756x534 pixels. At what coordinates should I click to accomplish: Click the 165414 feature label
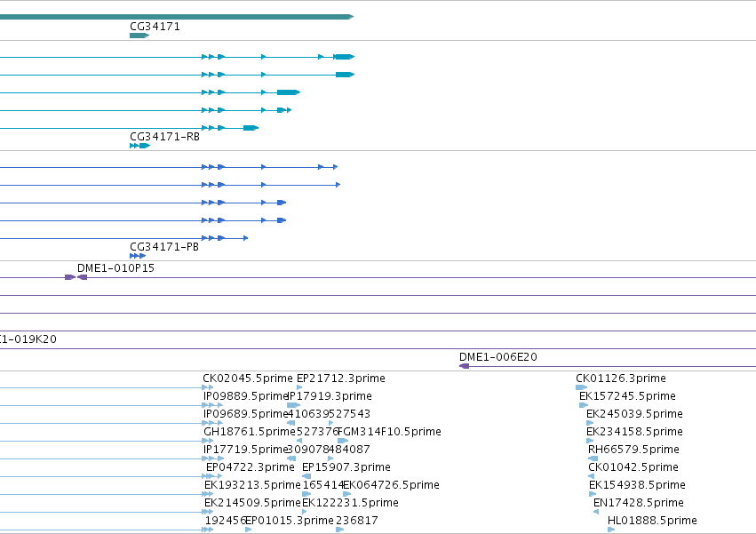click(x=323, y=485)
